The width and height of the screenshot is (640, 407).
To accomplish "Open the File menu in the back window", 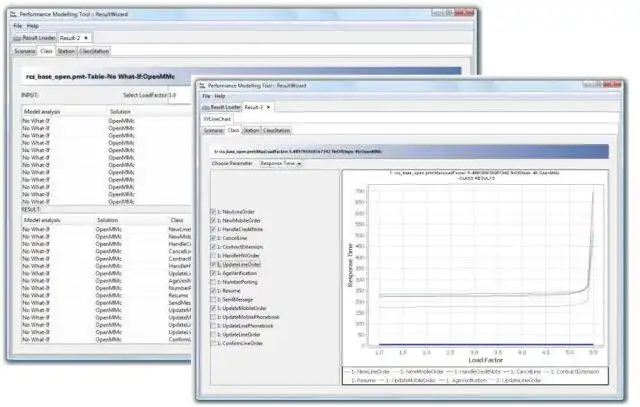I will click(x=18, y=26).
